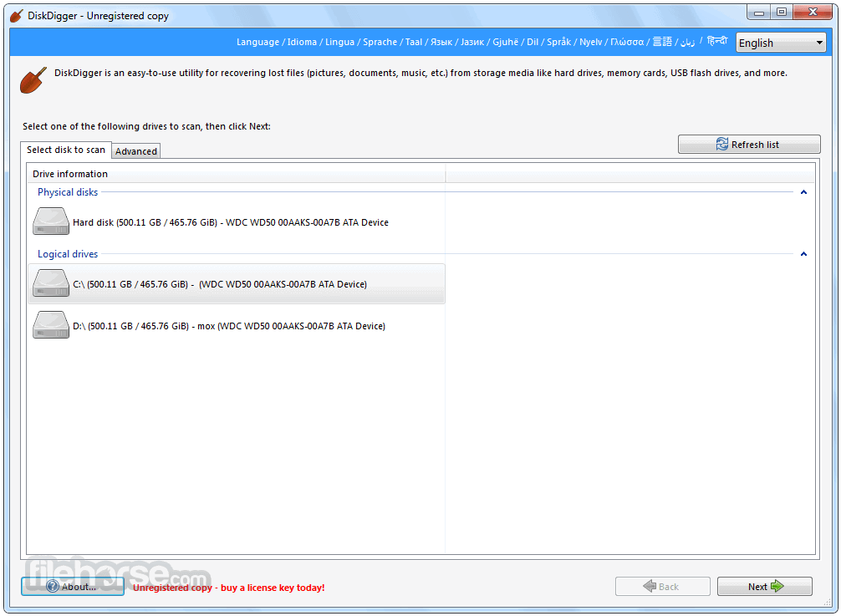Switch to the Select disk to scan tab

pos(66,150)
